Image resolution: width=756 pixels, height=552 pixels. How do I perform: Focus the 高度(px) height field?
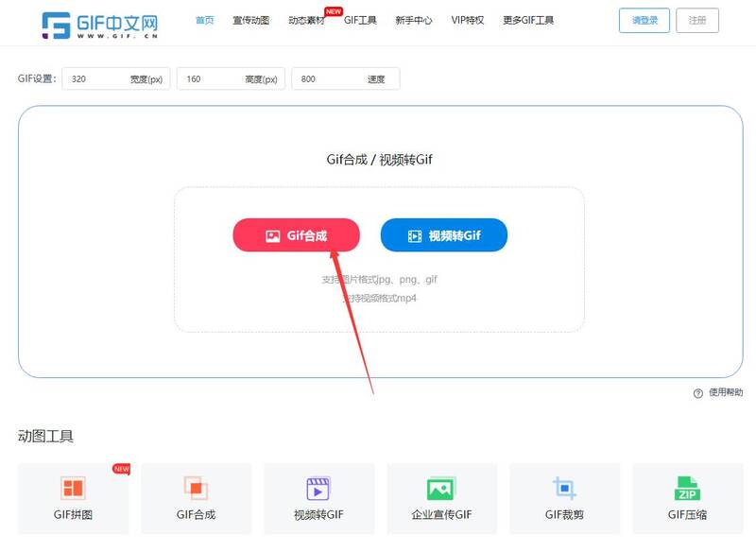[231, 78]
